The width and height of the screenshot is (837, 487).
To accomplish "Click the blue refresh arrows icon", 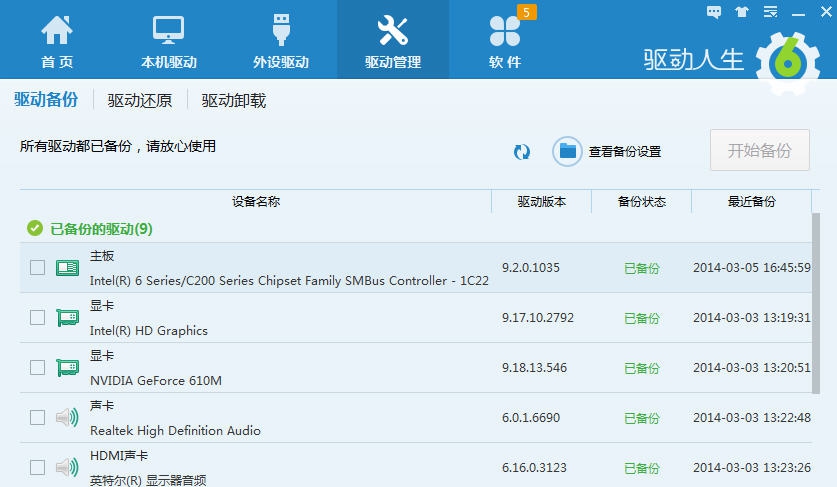I will click(x=521, y=151).
